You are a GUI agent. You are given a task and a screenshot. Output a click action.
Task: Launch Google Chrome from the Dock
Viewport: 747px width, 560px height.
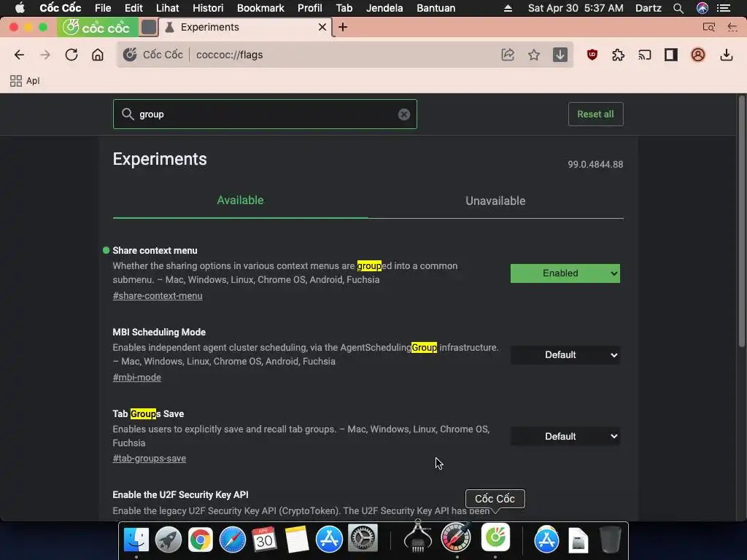[200, 540]
